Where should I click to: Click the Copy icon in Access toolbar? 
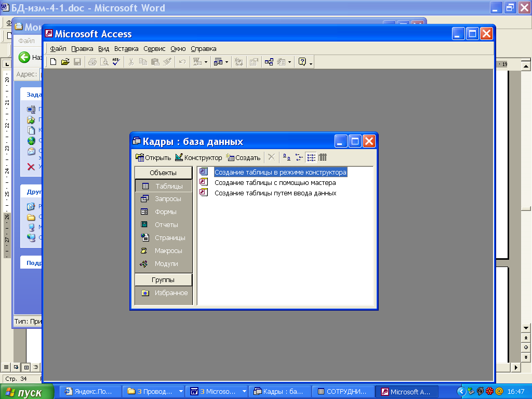pyautogui.click(x=143, y=62)
